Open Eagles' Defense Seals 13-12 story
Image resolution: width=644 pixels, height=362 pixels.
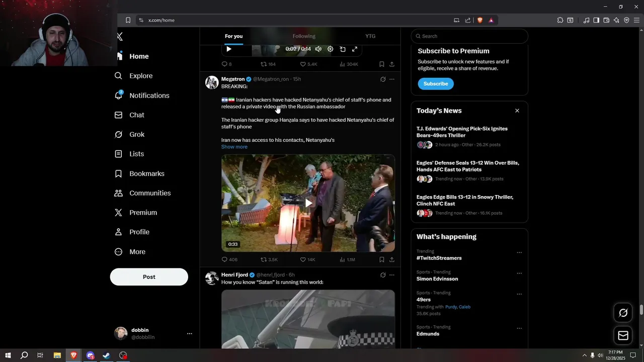(467, 166)
